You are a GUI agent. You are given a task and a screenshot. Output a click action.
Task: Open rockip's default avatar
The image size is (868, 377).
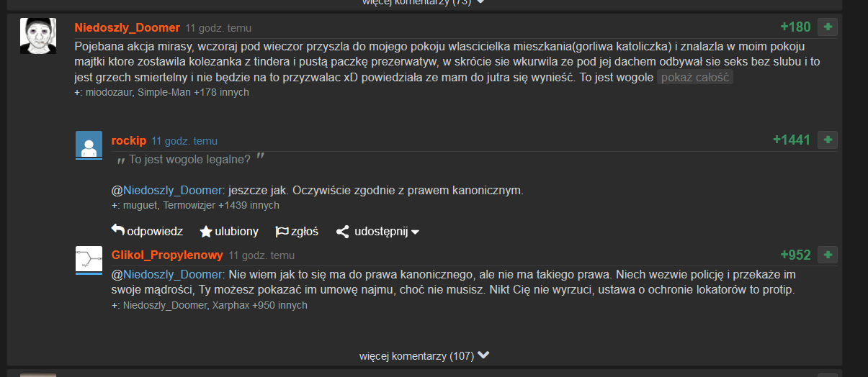(89, 145)
